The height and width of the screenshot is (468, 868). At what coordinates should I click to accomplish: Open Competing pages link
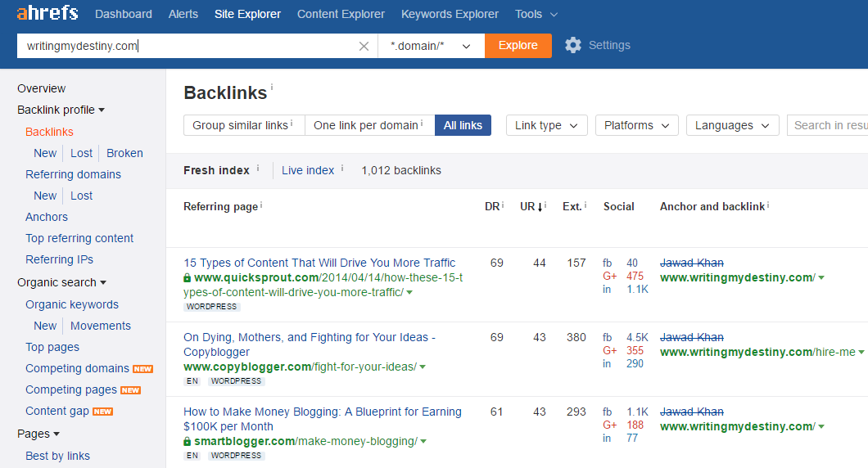pyautogui.click(x=71, y=390)
